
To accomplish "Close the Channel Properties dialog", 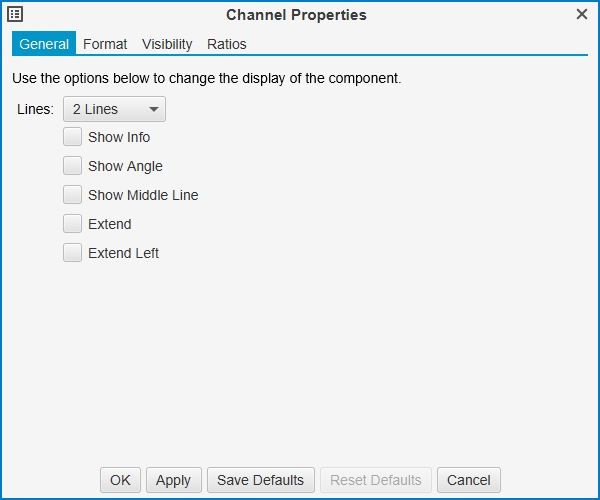I will point(582,14).
